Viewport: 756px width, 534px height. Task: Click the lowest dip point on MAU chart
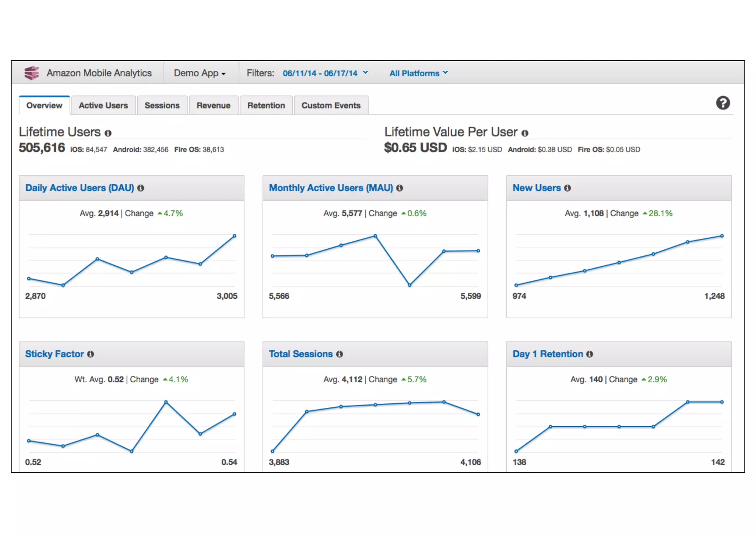pos(409,285)
